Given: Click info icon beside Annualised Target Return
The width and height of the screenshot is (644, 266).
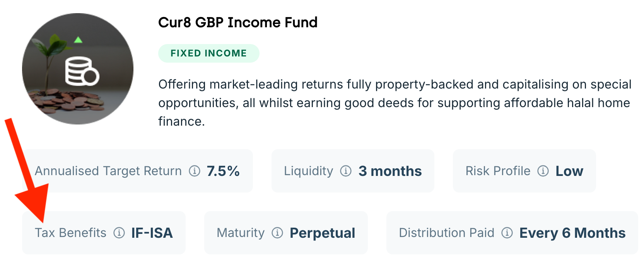Looking at the screenshot, I should 195,171.
